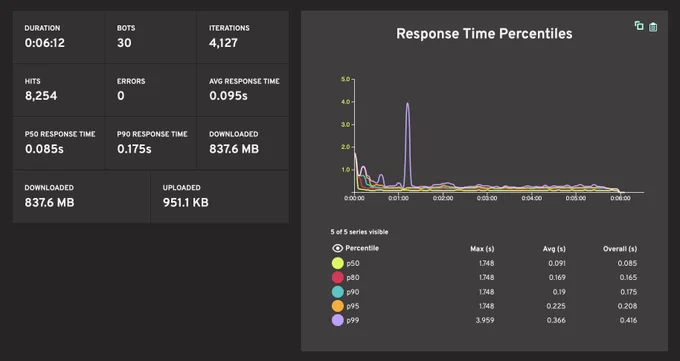Click the 0:06:00 x-axis time label

(620, 198)
